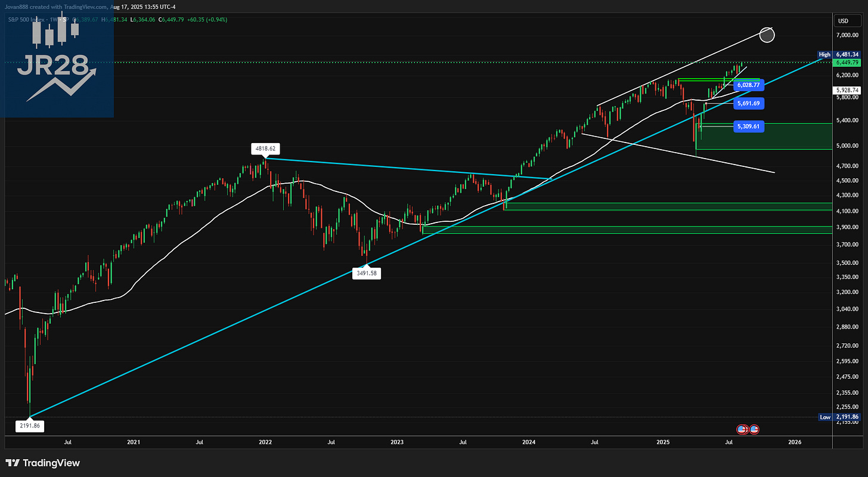Click the 3,040.00 price axis tick

pos(848,308)
